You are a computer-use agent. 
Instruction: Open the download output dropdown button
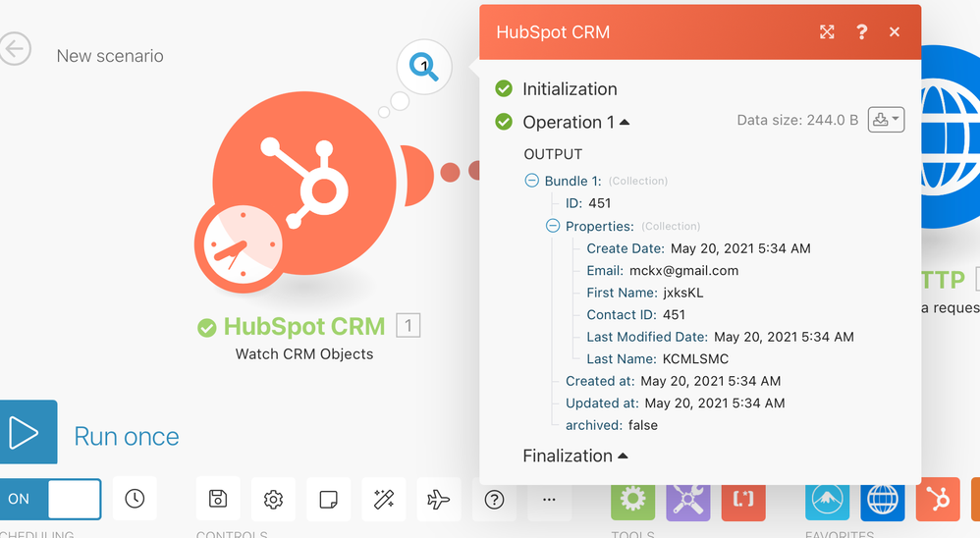886,120
